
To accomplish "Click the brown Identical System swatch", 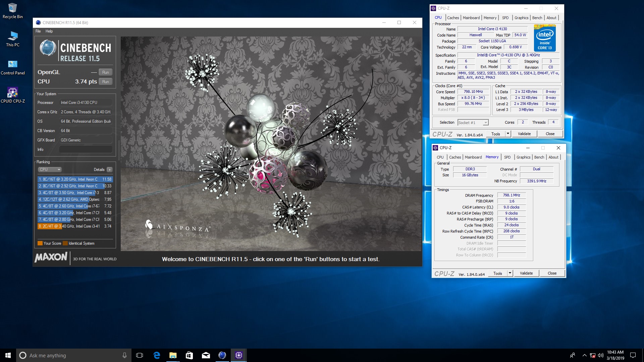I will 65,243.
